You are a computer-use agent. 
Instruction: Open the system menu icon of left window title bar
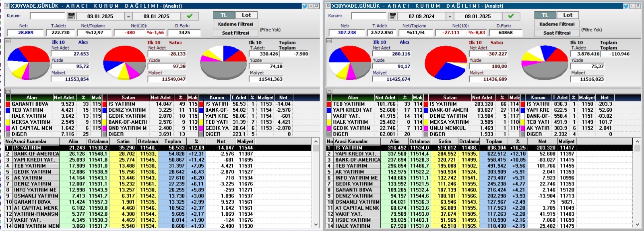(6, 6)
